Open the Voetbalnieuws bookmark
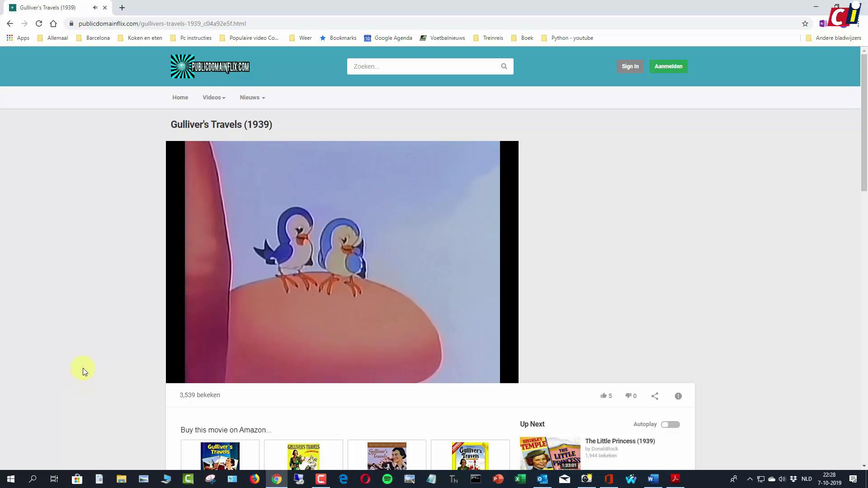 click(442, 38)
